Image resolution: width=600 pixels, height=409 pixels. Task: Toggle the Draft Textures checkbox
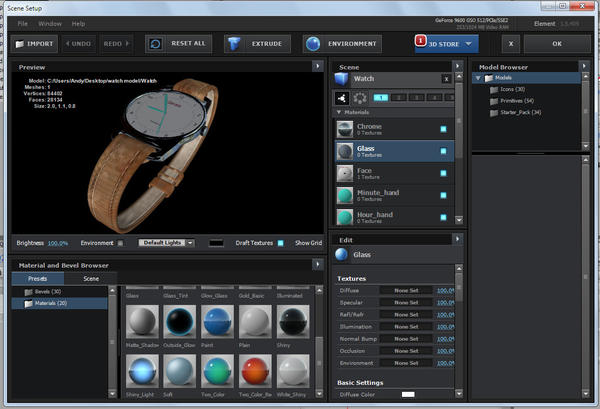coord(280,243)
